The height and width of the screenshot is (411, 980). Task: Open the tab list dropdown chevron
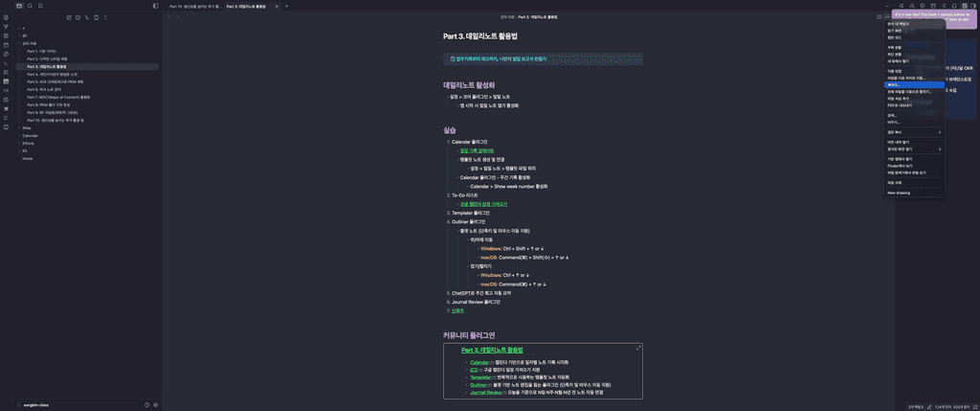pyautogui.click(x=887, y=6)
